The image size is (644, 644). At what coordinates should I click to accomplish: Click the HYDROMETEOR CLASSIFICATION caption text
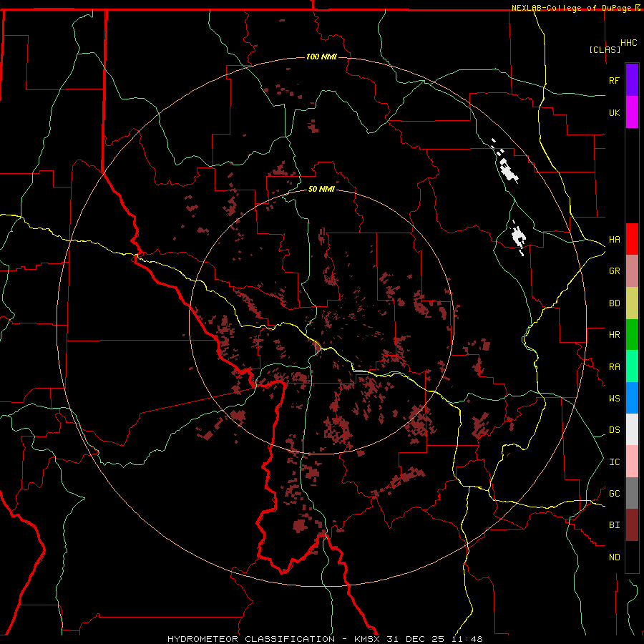[251, 639]
